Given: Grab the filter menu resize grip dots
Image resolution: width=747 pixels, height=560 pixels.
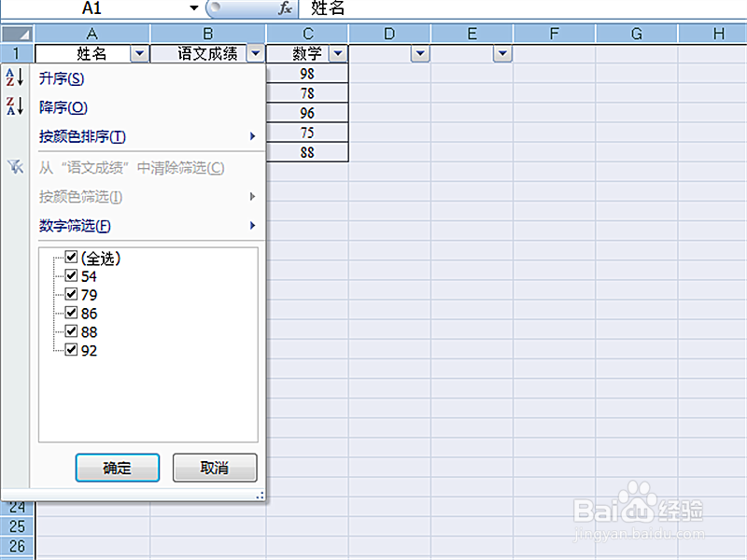Looking at the screenshot, I should 260,497.
